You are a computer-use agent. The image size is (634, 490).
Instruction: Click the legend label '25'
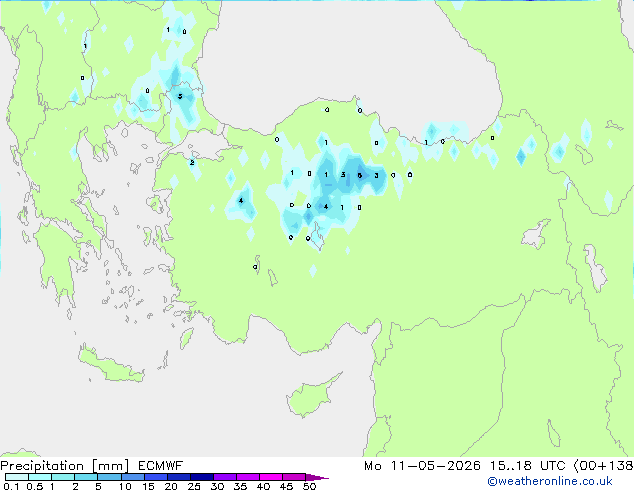[x=194, y=486]
